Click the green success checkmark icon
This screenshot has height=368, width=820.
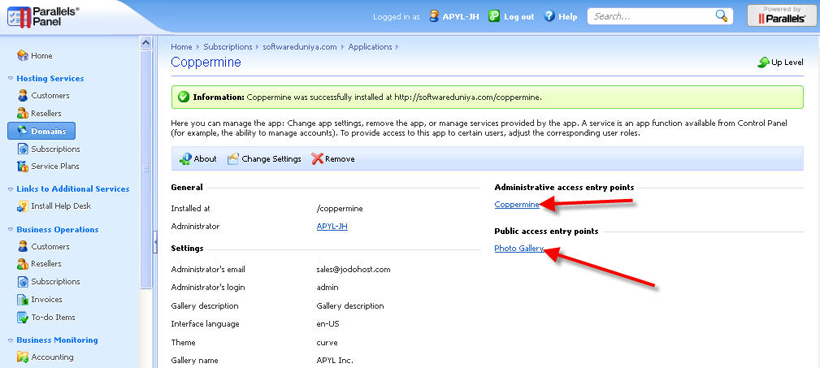pos(183,97)
